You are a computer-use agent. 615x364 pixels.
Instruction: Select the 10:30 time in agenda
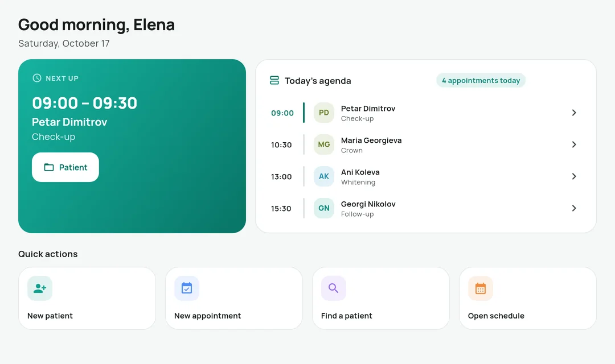pos(281,145)
